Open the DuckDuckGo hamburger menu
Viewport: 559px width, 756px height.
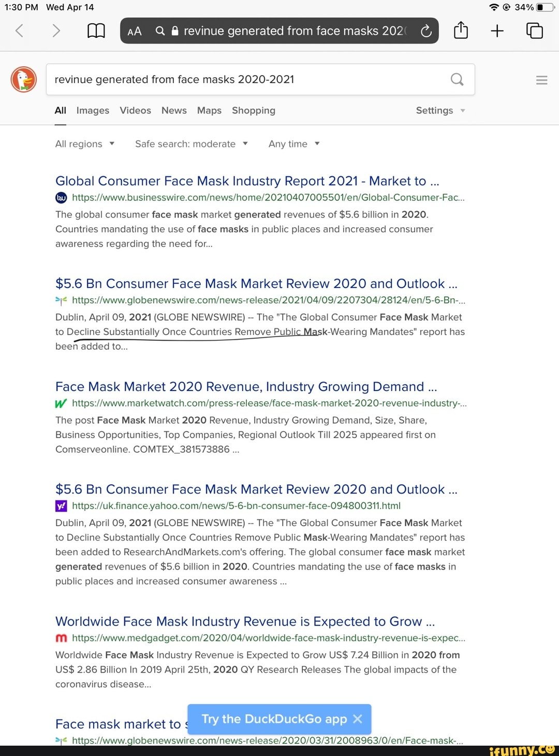tap(541, 80)
